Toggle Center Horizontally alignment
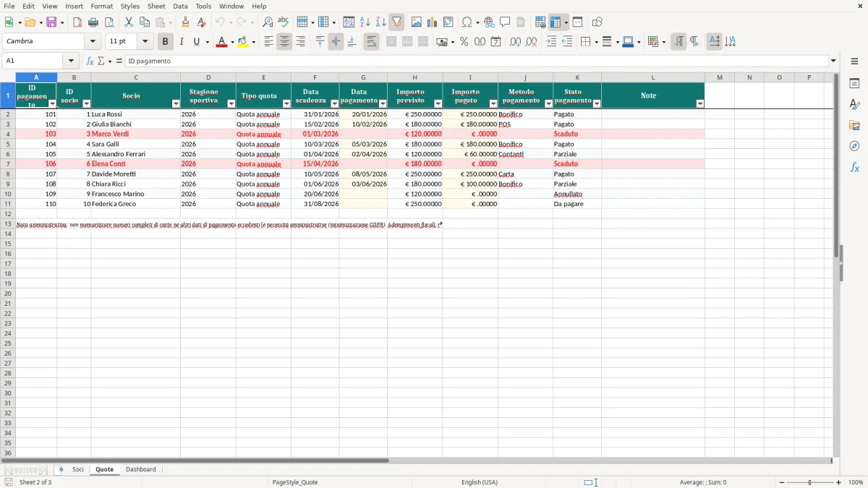Screen dimensions: 868x488 point(284,42)
